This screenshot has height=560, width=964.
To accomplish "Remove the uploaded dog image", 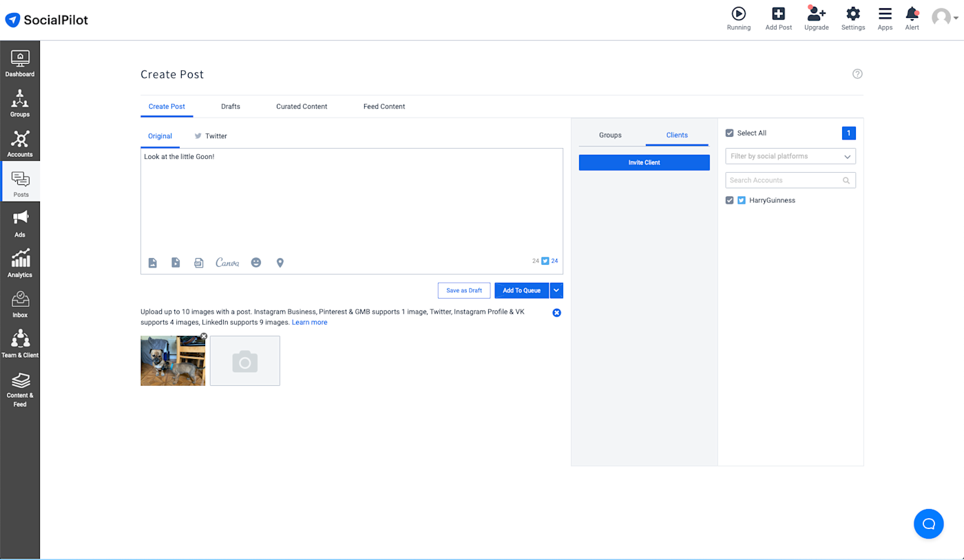I will click(x=204, y=336).
